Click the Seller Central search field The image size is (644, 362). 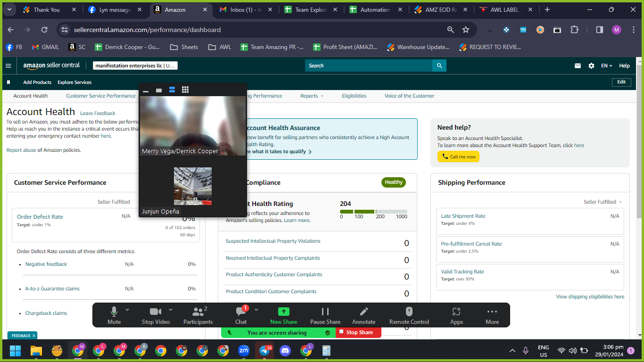pos(369,66)
